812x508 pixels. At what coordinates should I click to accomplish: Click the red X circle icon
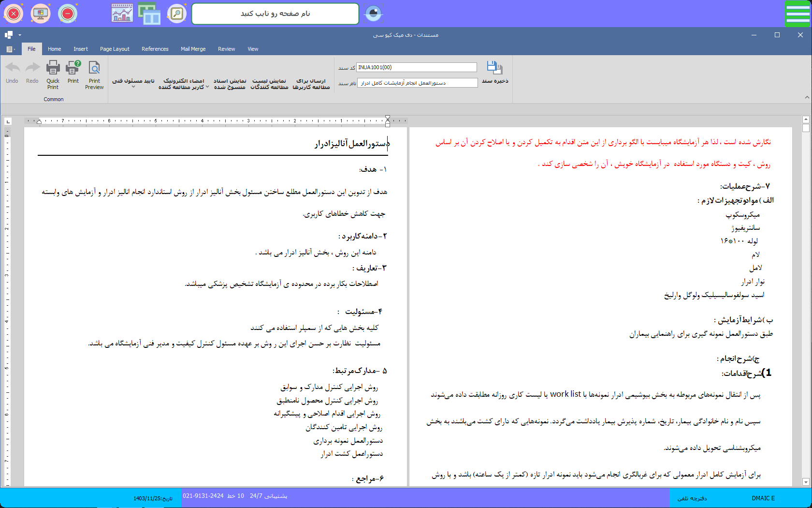14,14
